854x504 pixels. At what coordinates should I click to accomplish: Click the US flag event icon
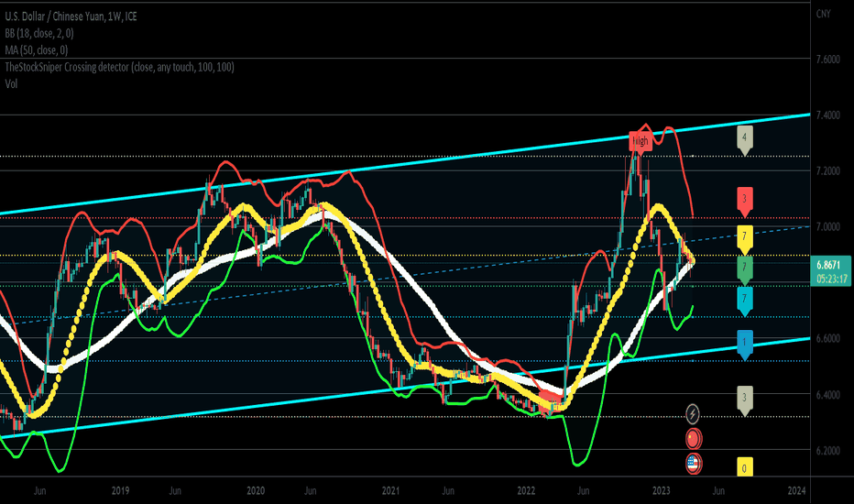(x=694, y=464)
